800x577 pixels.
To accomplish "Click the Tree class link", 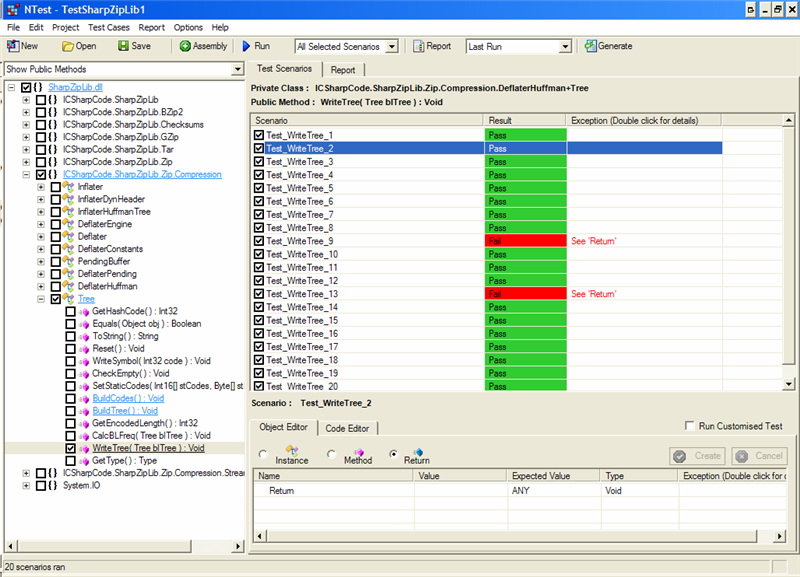I will tap(86, 299).
